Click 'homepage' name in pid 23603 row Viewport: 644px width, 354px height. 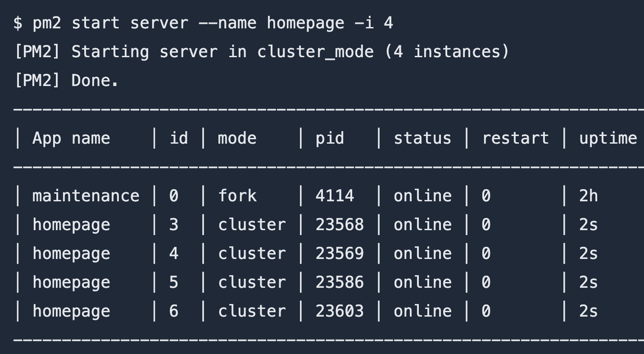[x=71, y=312]
